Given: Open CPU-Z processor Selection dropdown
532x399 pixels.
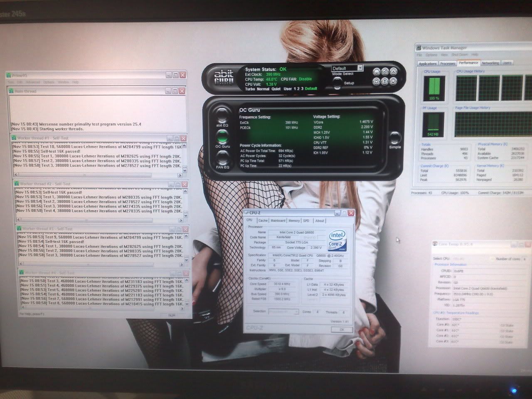Looking at the screenshot, I should [284, 312].
